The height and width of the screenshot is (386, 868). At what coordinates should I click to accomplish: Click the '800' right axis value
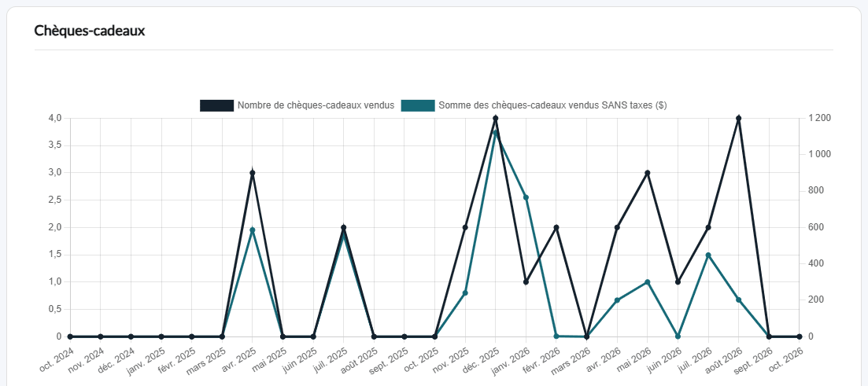[x=816, y=191]
